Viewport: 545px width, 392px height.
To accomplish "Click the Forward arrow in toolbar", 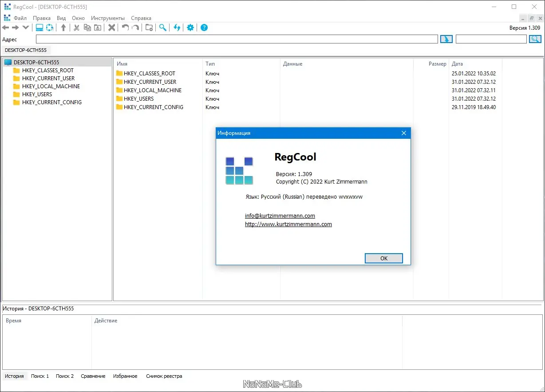I will (16, 27).
